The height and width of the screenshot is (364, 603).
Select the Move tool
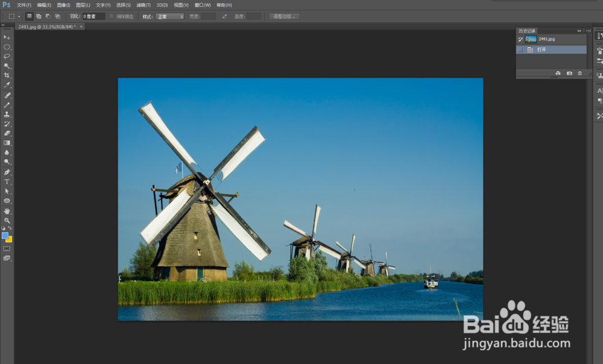tap(7, 37)
